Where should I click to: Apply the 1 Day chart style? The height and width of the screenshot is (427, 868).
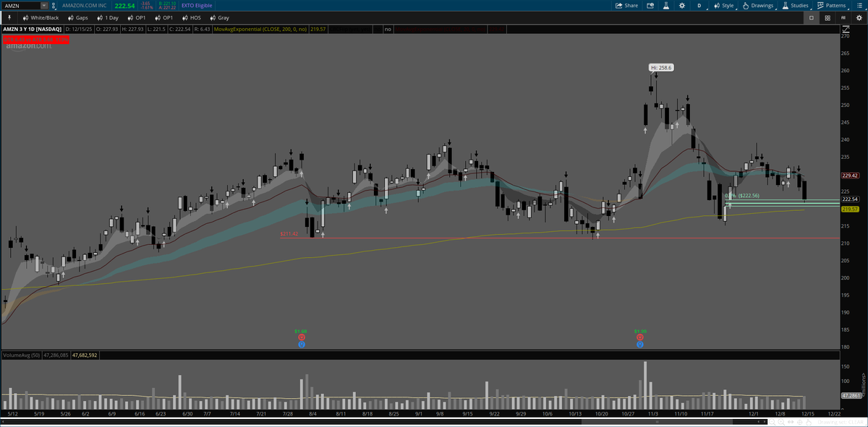pos(108,17)
